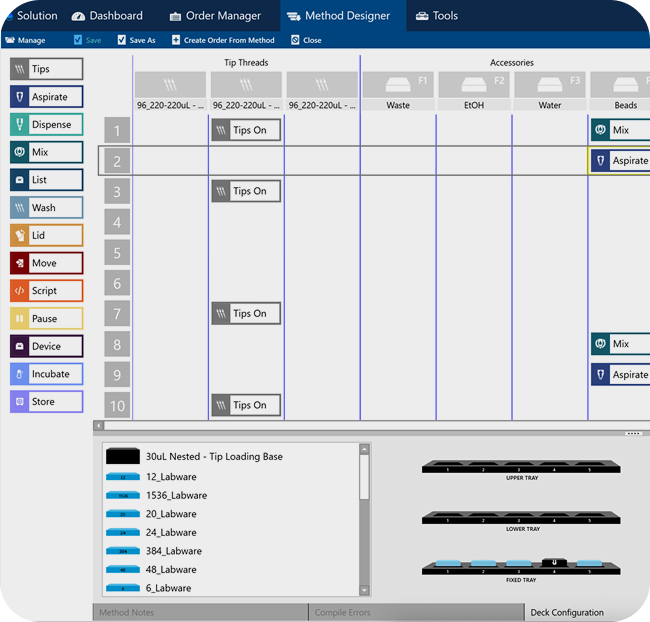This screenshot has height=622, width=650.
Task: Add a Script step from sidebar
Action: point(46,291)
